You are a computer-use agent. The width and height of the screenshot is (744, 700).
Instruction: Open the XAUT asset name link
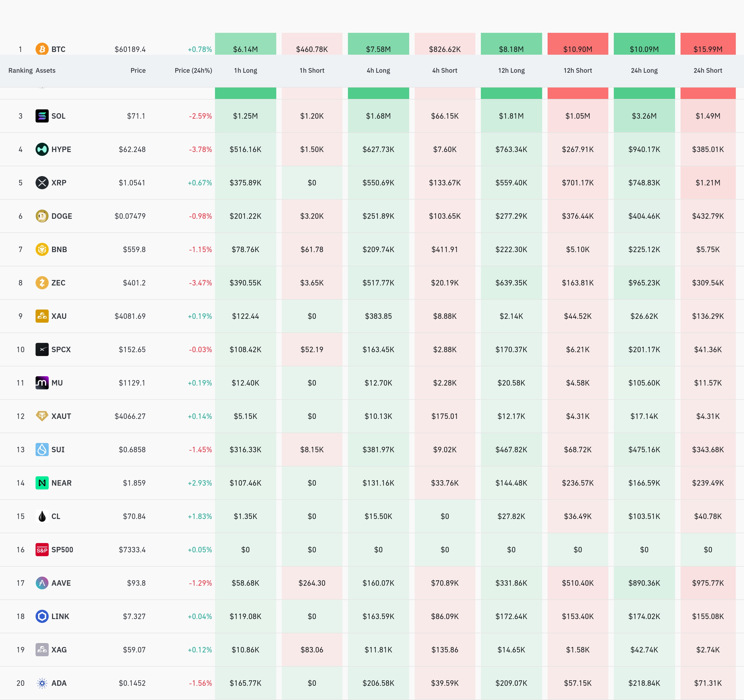tap(61, 416)
